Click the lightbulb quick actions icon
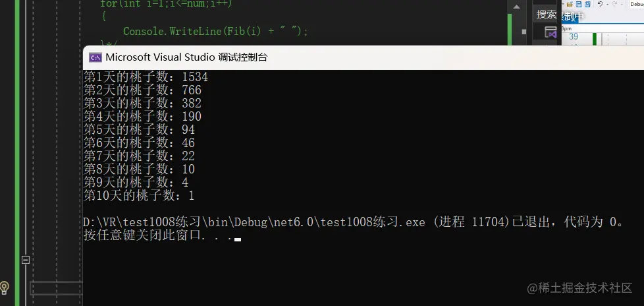Screen dimensions: 644x306 point(4,287)
